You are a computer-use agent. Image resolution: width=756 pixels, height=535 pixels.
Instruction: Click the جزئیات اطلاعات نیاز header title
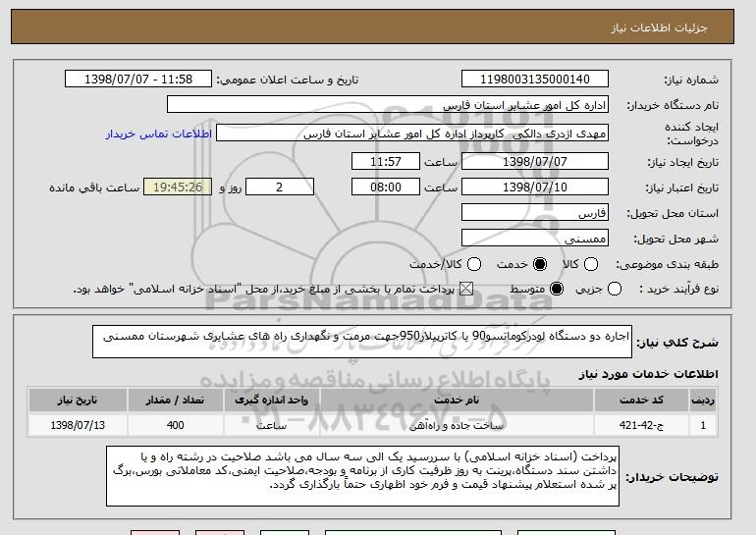click(659, 27)
